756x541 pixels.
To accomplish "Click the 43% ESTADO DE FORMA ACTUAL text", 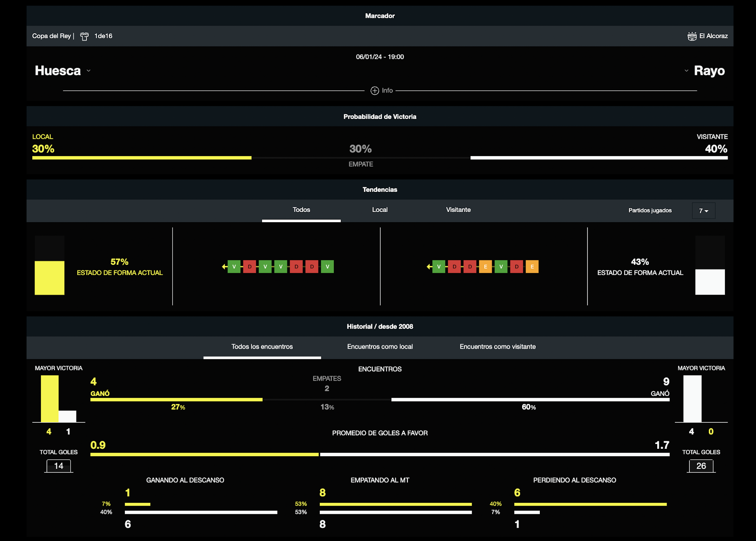I will [640, 267].
